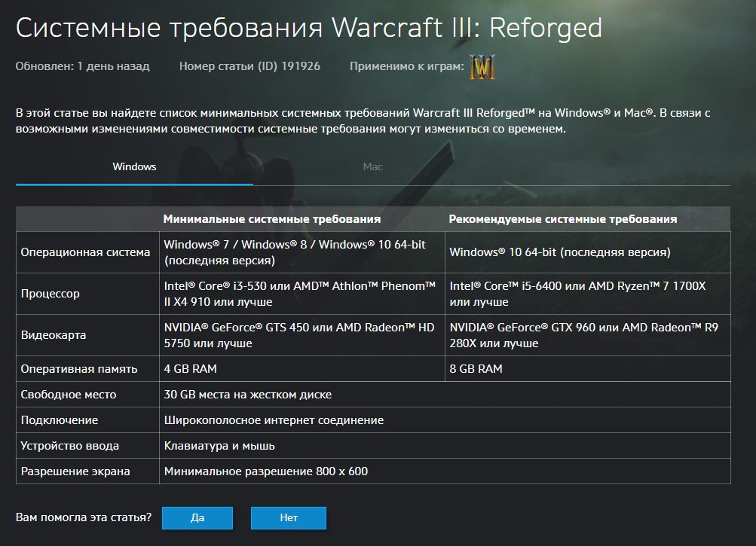This screenshot has width=756, height=546.
Task: Click 'Минимальное разрешение 800 x 600' cell
Action: [445, 471]
